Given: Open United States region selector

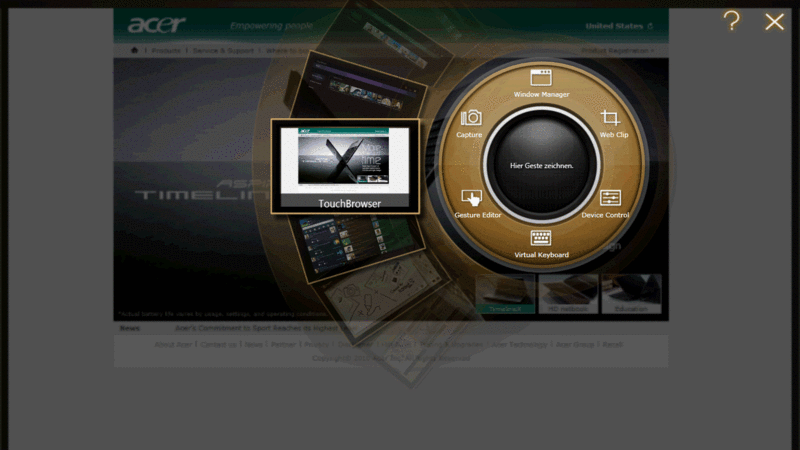Looking at the screenshot, I should point(619,26).
